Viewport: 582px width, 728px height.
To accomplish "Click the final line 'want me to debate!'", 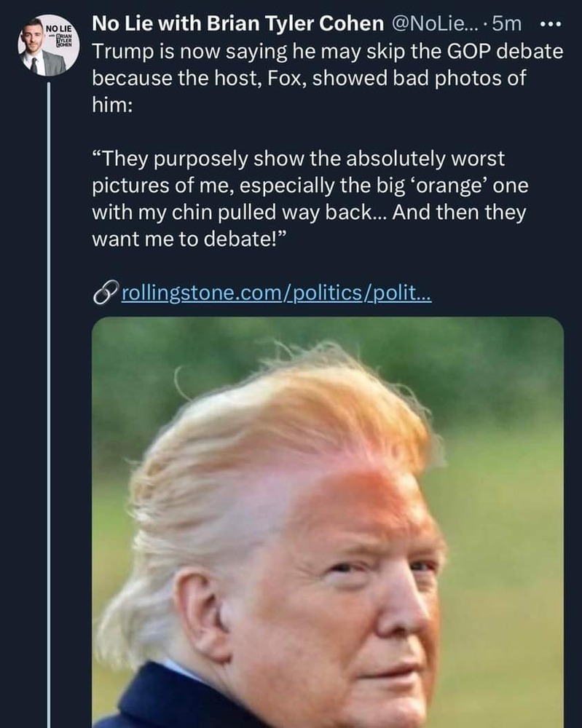I will [x=191, y=240].
